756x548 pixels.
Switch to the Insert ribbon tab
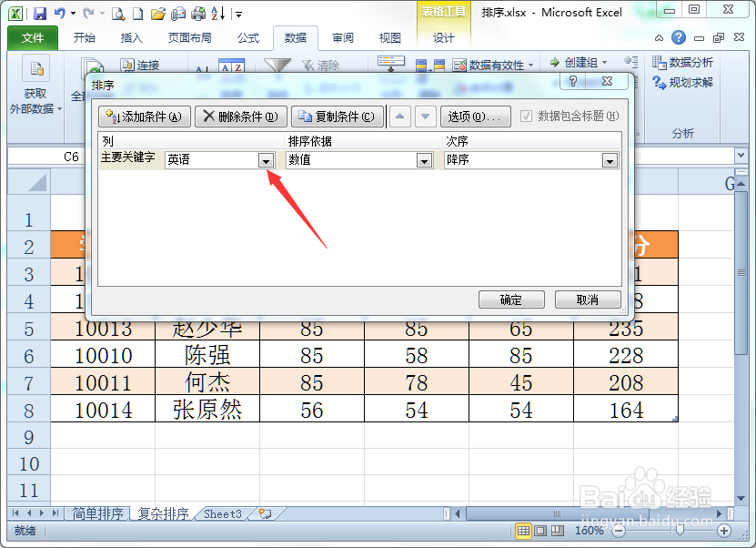tap(131, 37)
